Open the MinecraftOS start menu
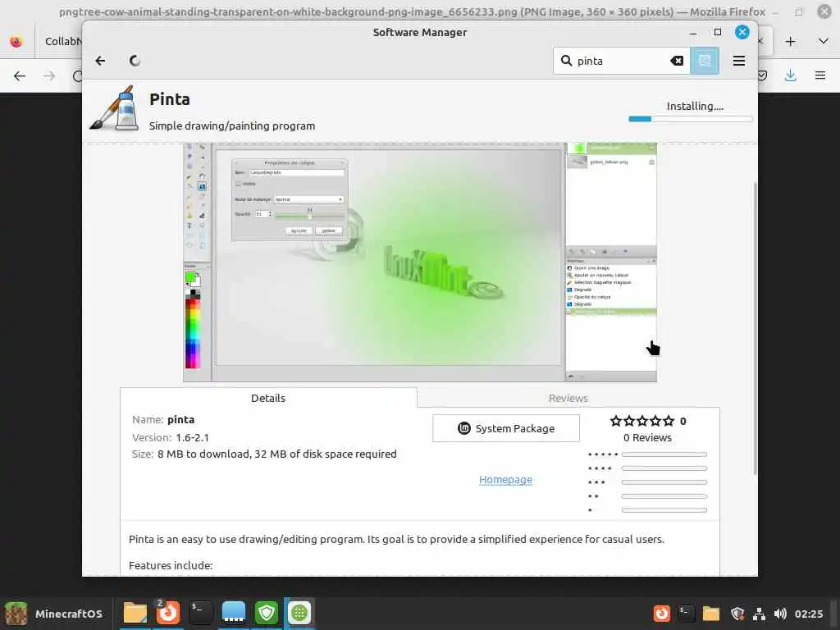Screen dimensions: 840x630 [x=53, y=614]
